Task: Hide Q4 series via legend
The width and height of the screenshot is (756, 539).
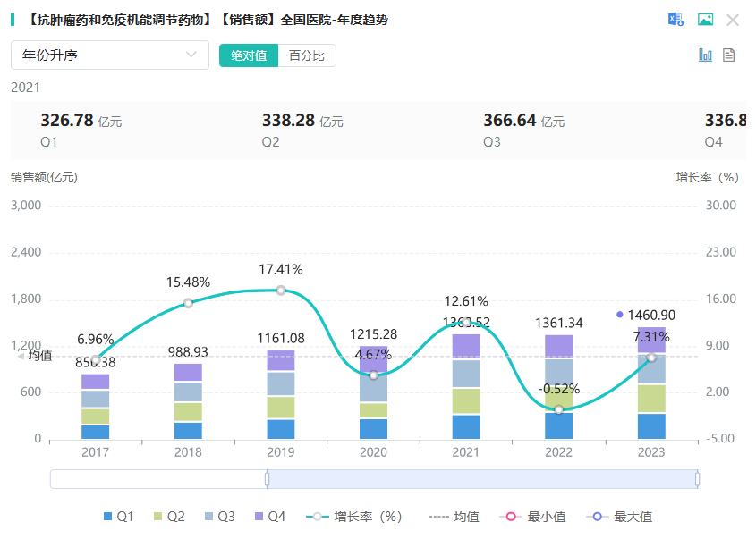Action: click(269, 517)
